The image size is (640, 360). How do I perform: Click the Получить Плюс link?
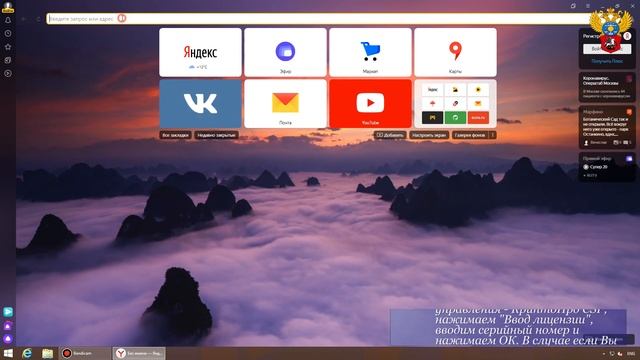point(607,61)
